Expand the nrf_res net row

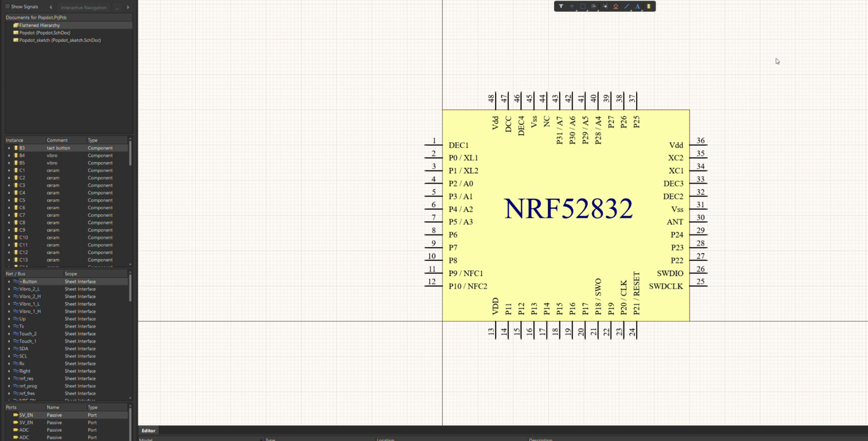click(9, 378)
